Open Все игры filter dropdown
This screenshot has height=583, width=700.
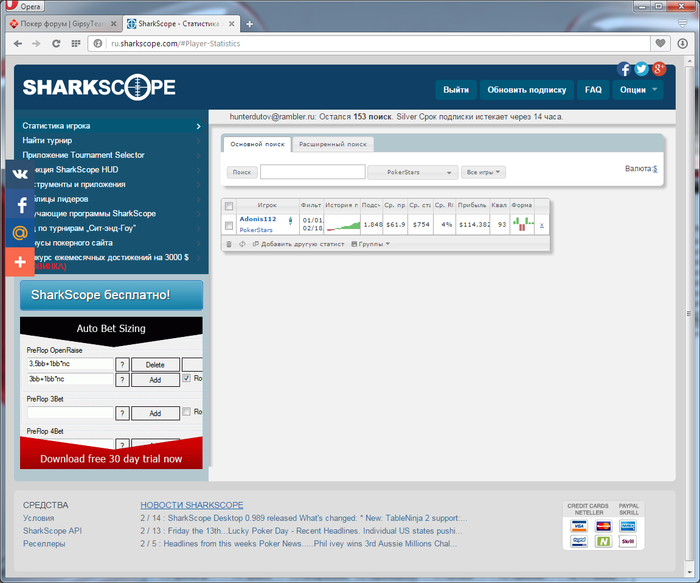[x=483, y=172]
